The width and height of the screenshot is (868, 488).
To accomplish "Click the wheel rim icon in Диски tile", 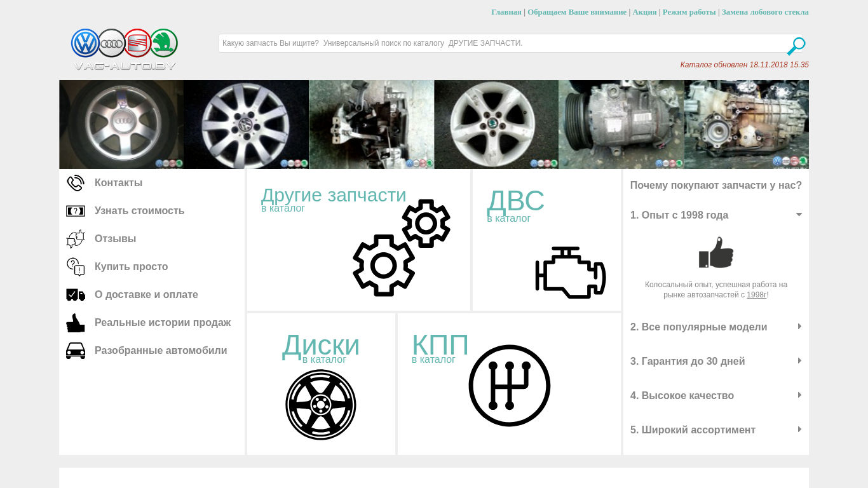I will pyautogui.click(x=321, y=405).
